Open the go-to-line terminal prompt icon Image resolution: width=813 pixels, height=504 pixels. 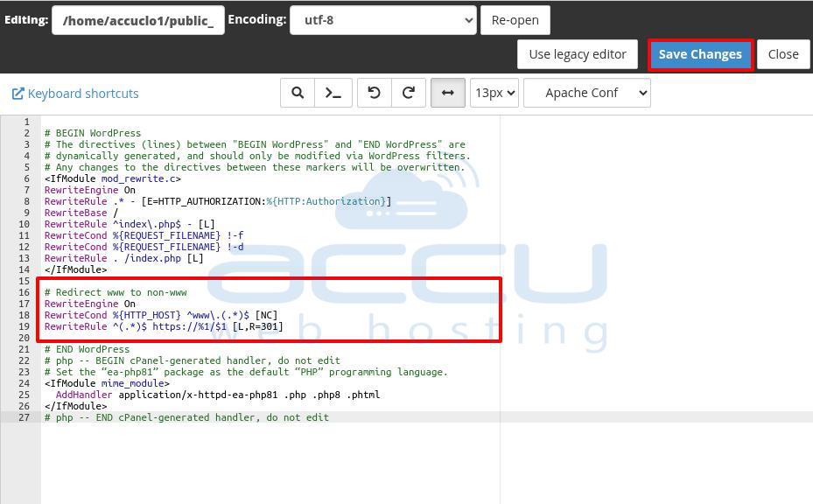coord(333,93)
